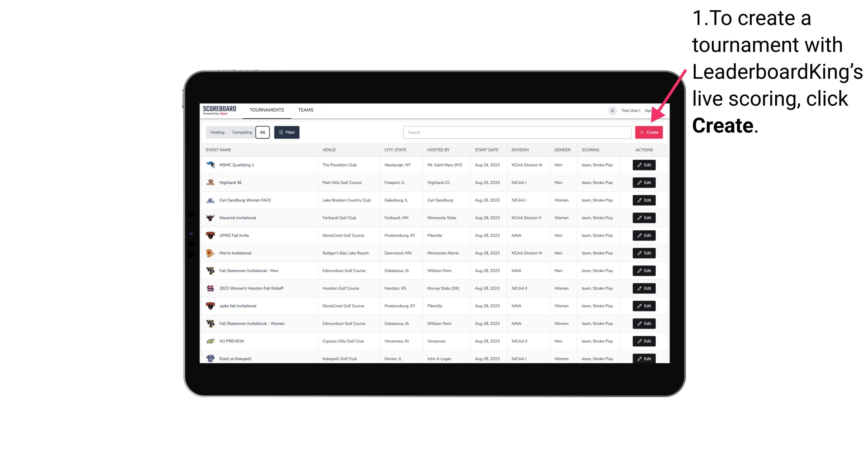This screenshot has height=467, width=868.
Task: Click the Filter button with options icon
Action: 286,132
